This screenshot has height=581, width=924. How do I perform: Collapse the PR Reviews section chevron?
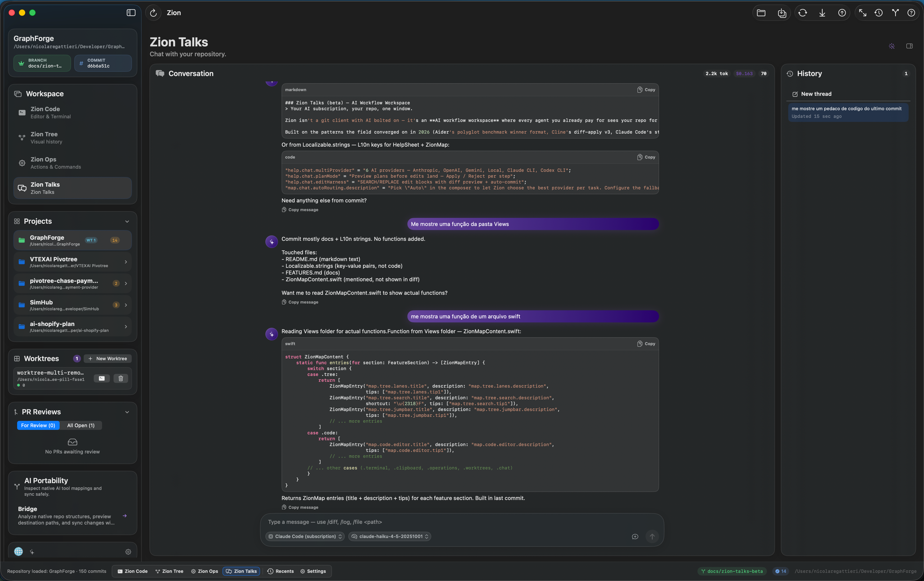127,412
